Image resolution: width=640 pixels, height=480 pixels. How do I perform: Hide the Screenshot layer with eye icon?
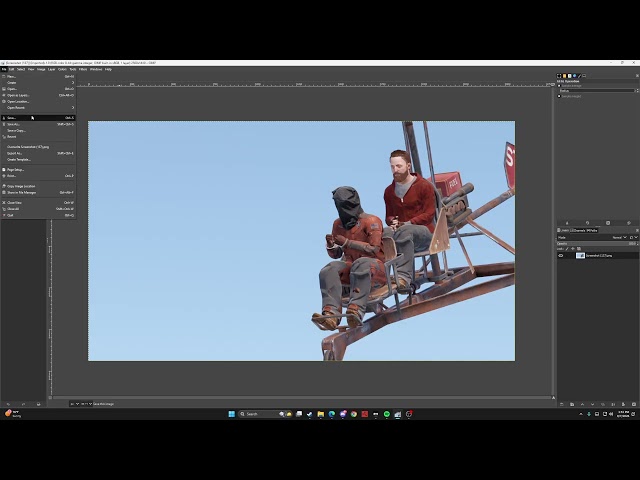pyautogui.click(x=561, y=256)
